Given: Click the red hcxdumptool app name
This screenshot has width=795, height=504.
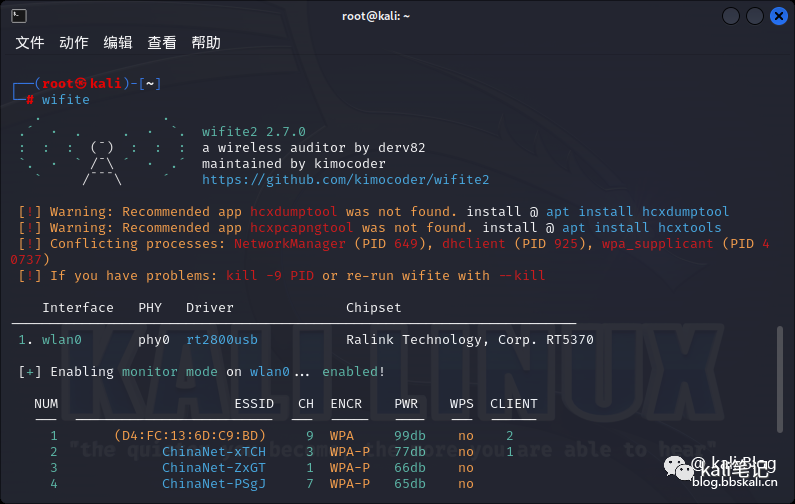Looking at the screenshot, I should pyautogui.click(x=293, y=211).
